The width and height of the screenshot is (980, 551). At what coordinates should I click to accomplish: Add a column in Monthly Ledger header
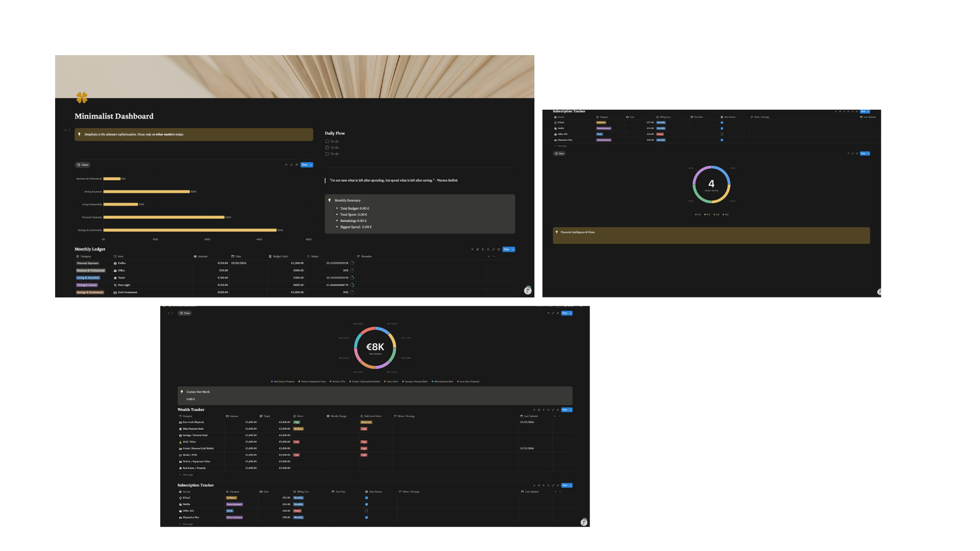(x=488, y=256)
